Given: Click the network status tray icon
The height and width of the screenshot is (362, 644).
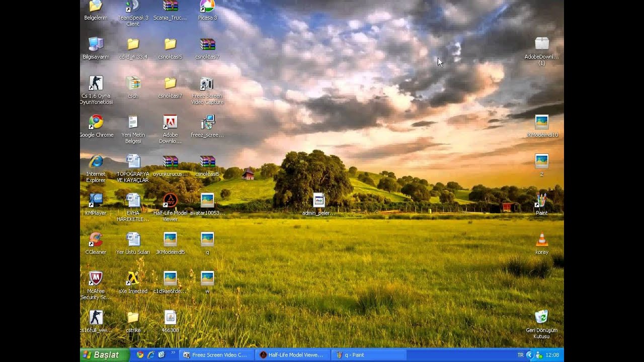Looking at the screenshot, I should click(539, 355).
